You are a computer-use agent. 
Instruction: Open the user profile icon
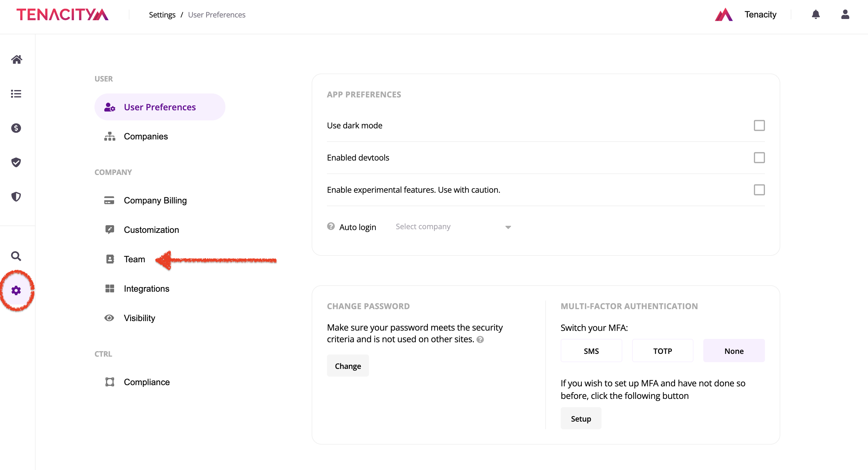click(845, 14)
